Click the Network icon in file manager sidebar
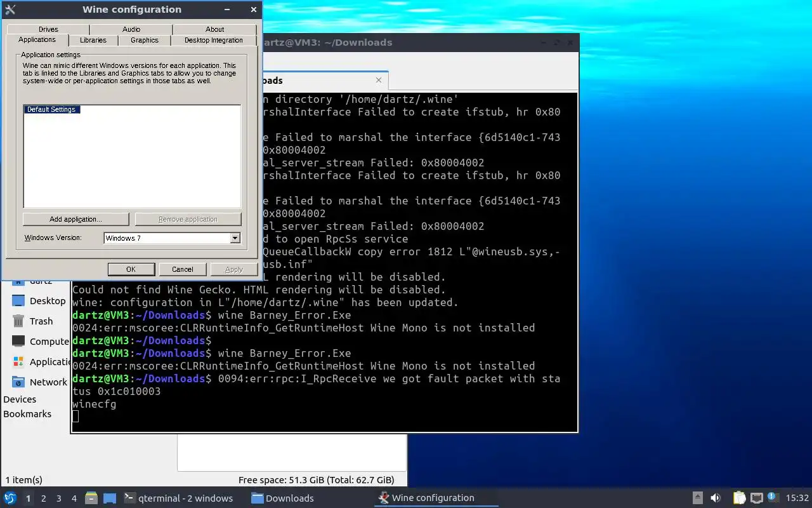Screen dimensions: 812x508 pos(18,382)
